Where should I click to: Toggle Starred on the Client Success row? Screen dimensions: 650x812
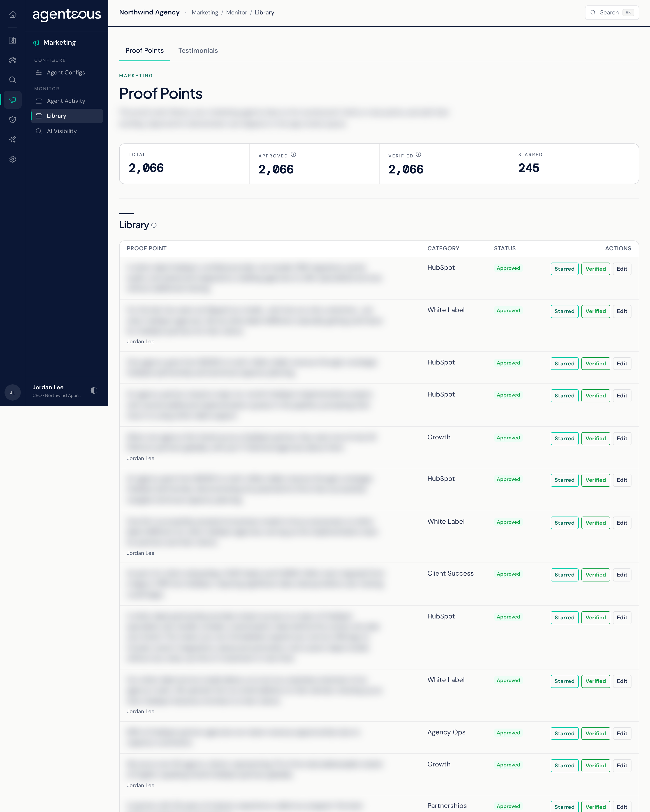click(x=564, y=575)
